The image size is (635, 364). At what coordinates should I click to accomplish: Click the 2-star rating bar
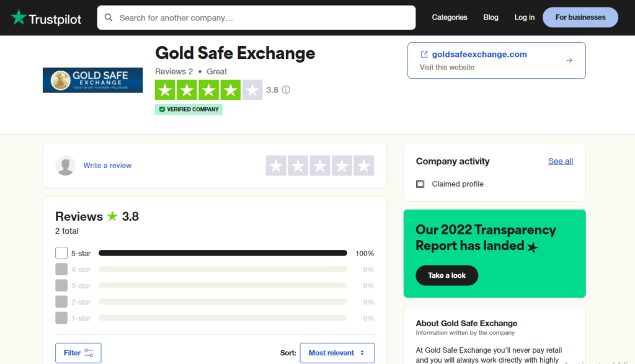(x=223, y=301)
